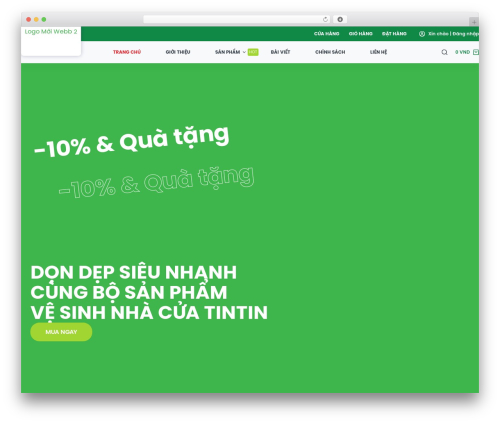
Task: Click the HOT badge next to Sản phẩm
Action: tap(253, 52)
